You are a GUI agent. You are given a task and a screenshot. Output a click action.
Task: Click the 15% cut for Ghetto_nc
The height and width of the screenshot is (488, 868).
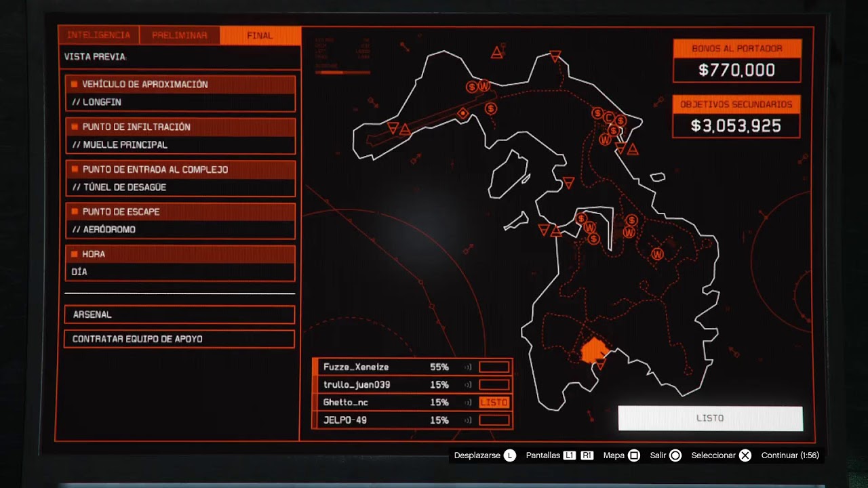coord(439,403)
